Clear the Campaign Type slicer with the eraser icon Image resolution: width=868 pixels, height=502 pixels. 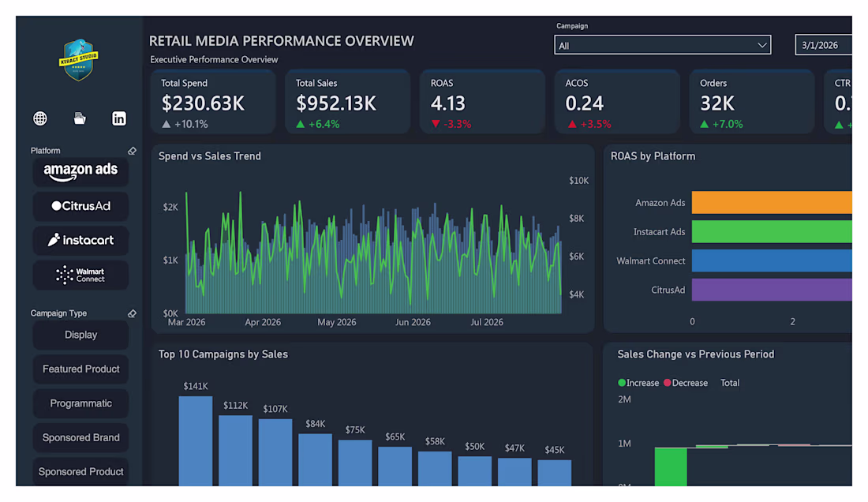tap(132, 313)
